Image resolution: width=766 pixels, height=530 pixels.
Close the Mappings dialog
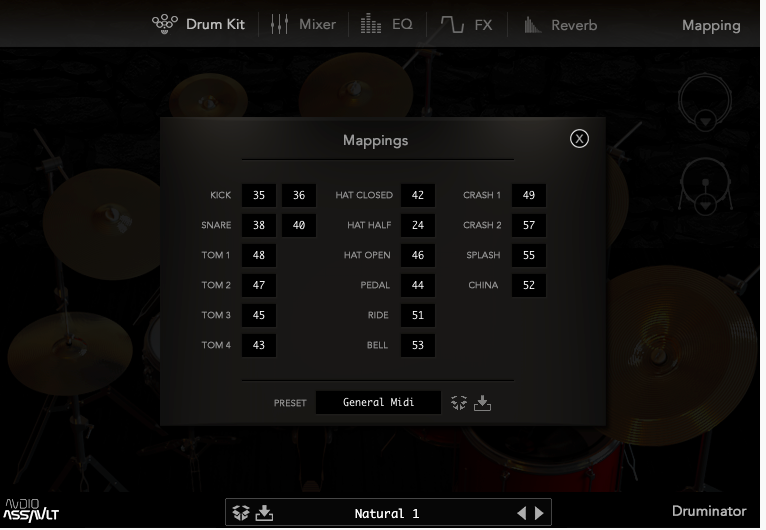tap(579, 139)
